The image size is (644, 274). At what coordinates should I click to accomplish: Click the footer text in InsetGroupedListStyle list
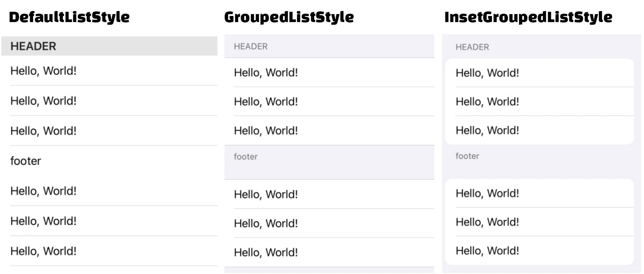pos(467,156)
